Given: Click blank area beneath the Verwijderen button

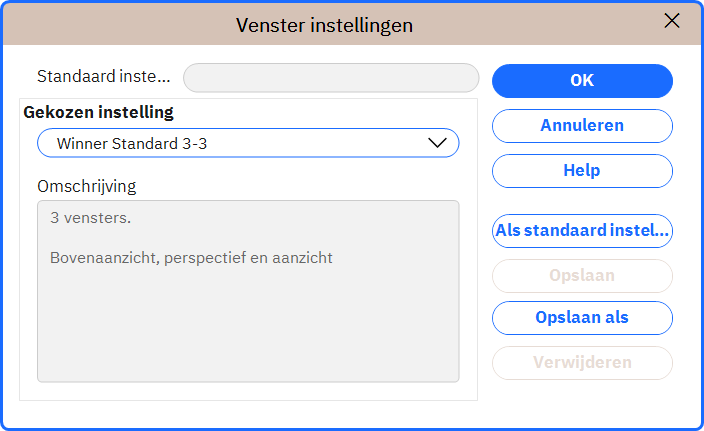Looking at the screenshot, I should pos(582,402).
